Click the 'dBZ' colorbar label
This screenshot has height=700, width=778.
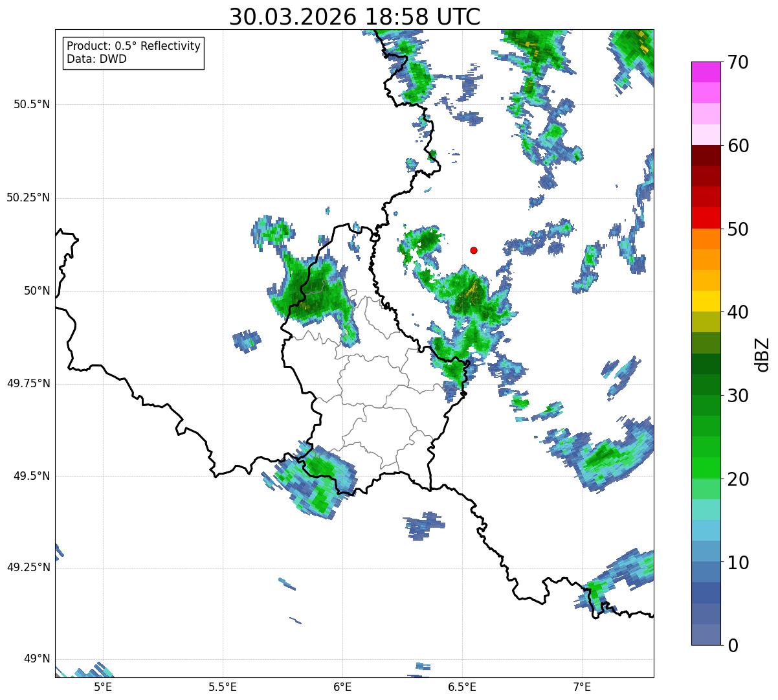coord(762,354)
